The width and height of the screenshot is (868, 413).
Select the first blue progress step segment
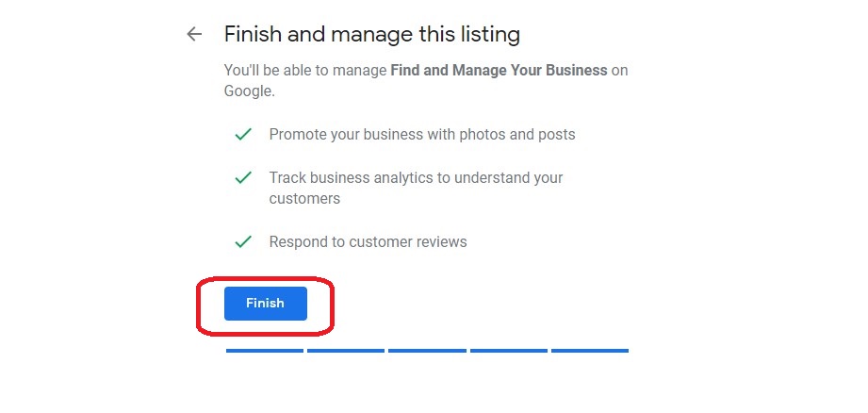265,351
